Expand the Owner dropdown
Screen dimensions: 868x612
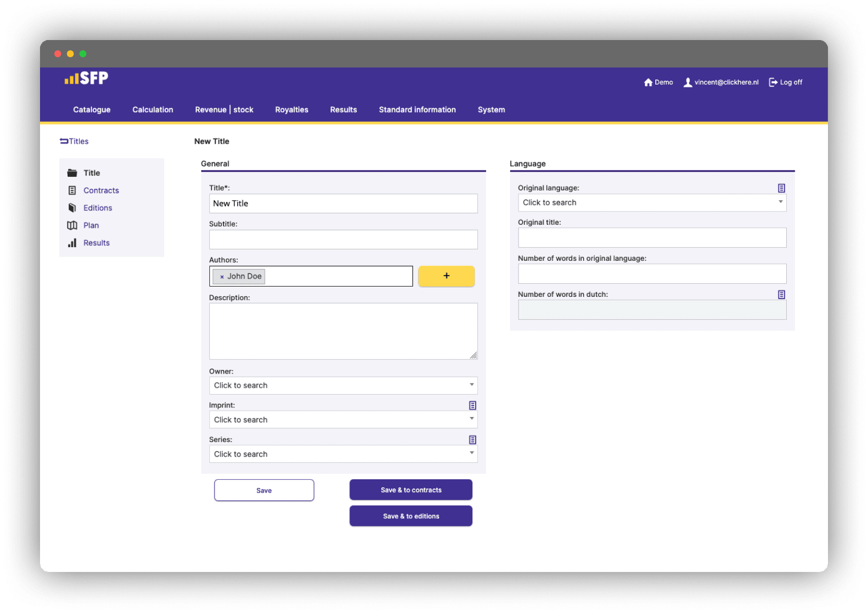pyautogui.click(x=343, y=386)
